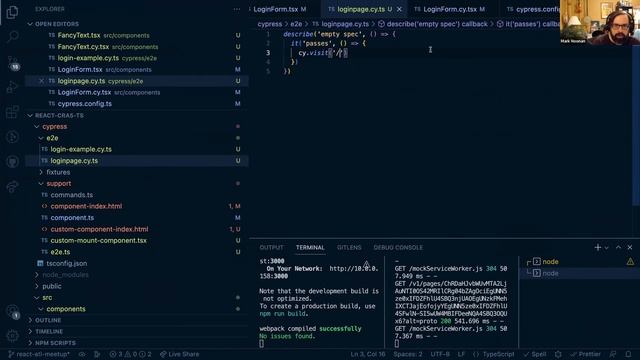Image resolution: width=640 pixels, height=360 pixels.
Task: Open custom-mount-component.tsx file
Action: (98, 241)
